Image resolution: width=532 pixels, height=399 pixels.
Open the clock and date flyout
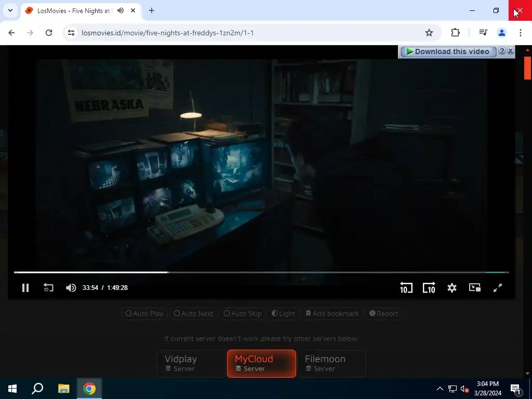tap(487, 389)
